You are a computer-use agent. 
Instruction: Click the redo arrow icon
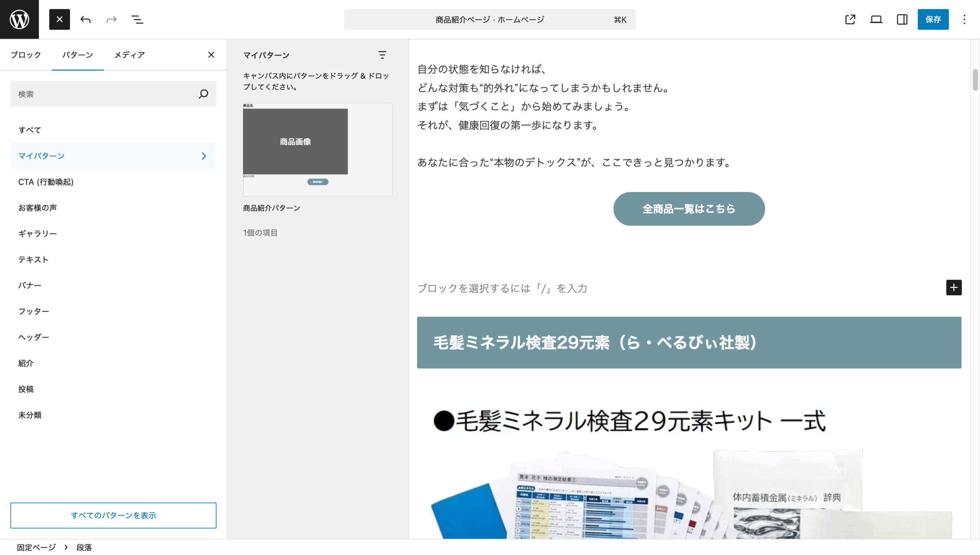click(111, 19)
